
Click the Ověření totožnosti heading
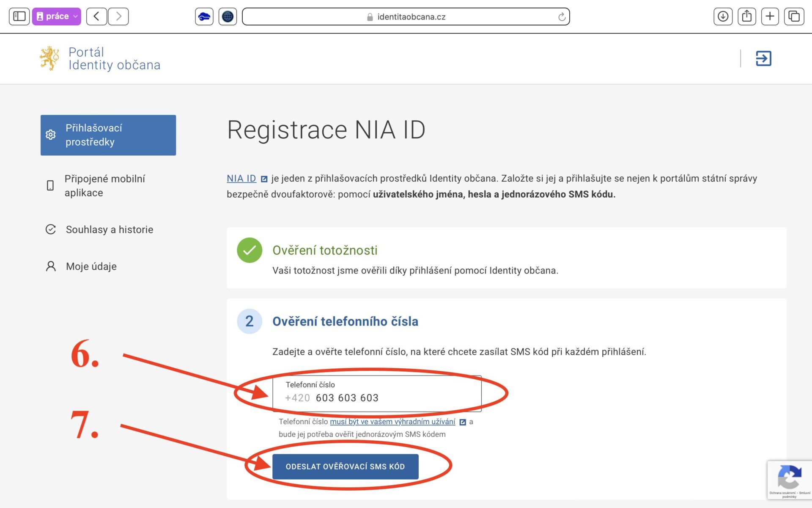325,250
